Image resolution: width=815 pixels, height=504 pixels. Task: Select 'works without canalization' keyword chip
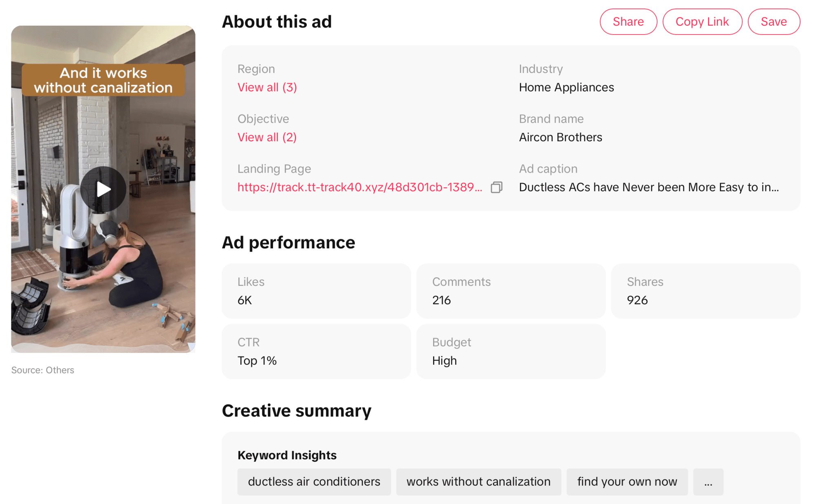pos(478,482)
